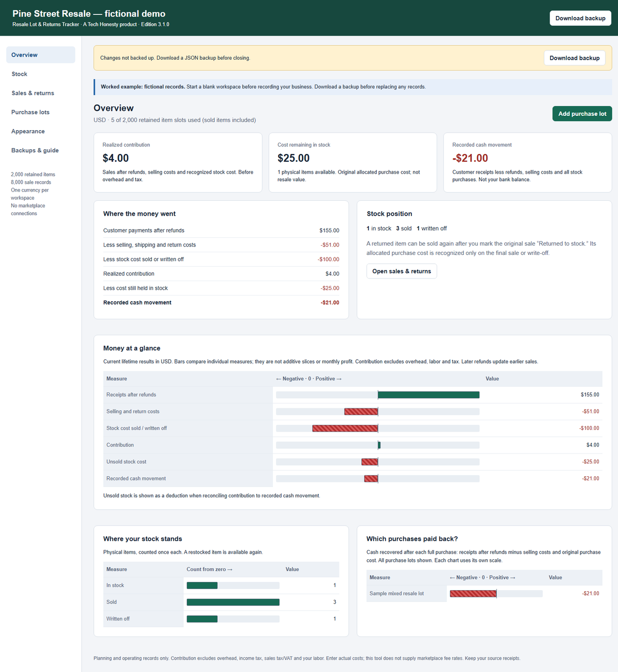The width and height of the screenshot is (618, 672).
Task: Click the "Sample mixed resale lot" row label
Action: tap(397, 594)
